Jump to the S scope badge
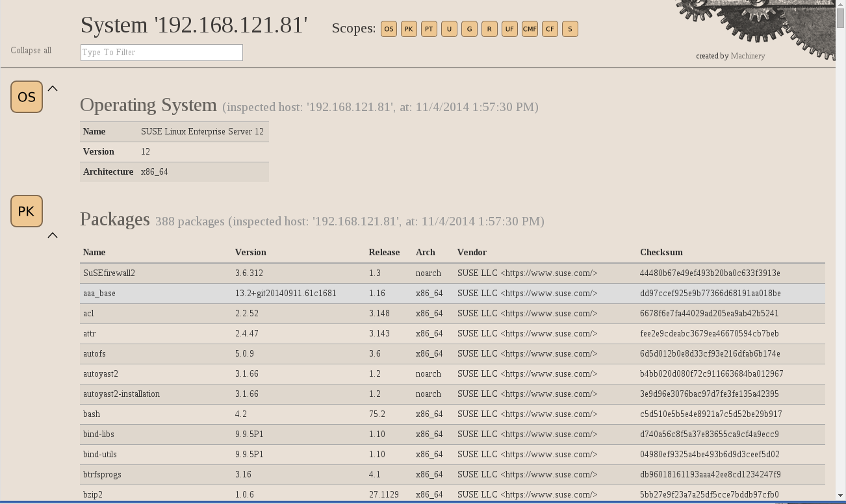Viewport: 846px width, 504px height. 570,29
